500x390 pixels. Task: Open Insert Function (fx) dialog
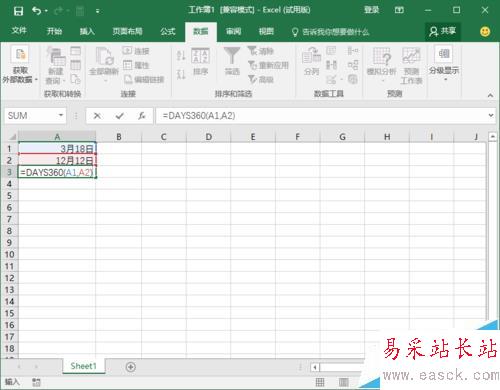141,116
